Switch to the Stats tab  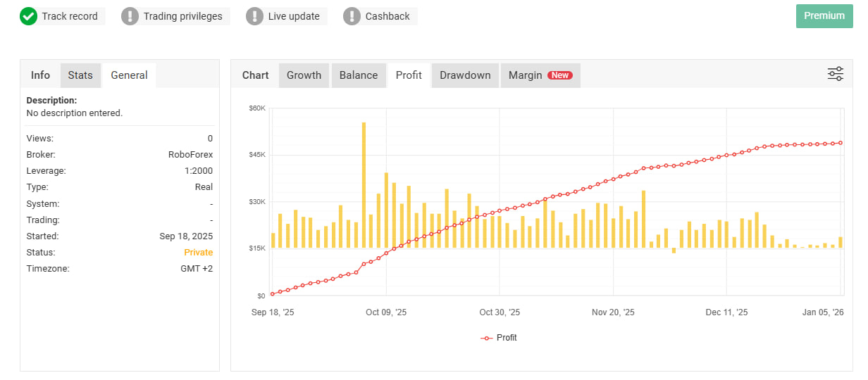tap(80, 75)
